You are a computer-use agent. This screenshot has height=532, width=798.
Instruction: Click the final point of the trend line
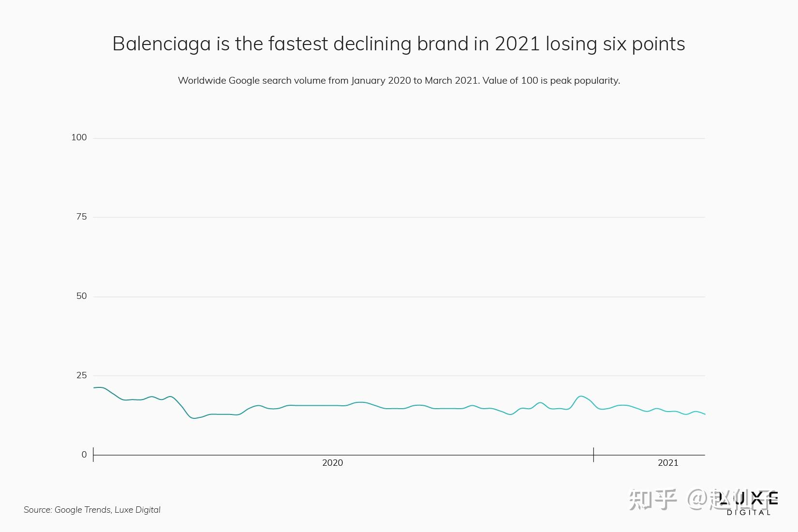coord(705,414)
